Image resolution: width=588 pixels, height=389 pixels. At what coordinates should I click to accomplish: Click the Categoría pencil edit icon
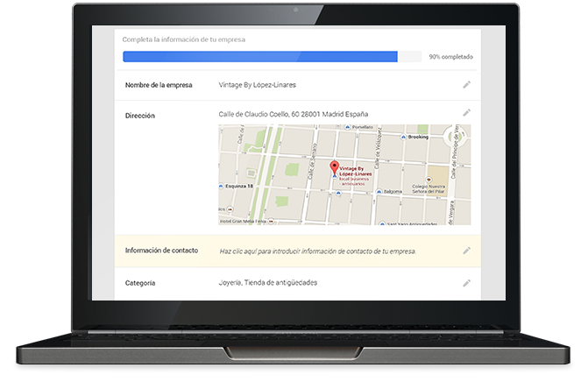(466, 283)
